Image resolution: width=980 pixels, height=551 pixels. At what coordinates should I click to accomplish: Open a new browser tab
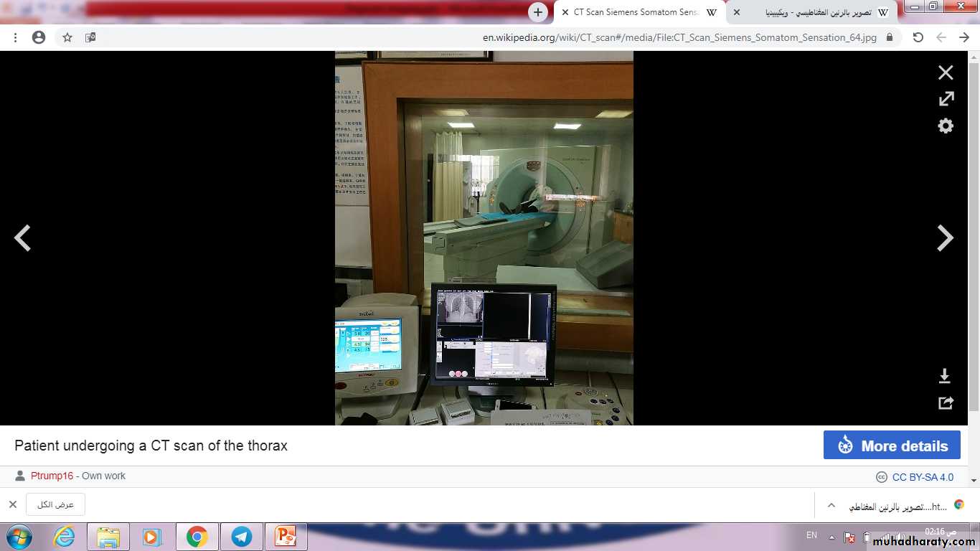click(538, 12)
